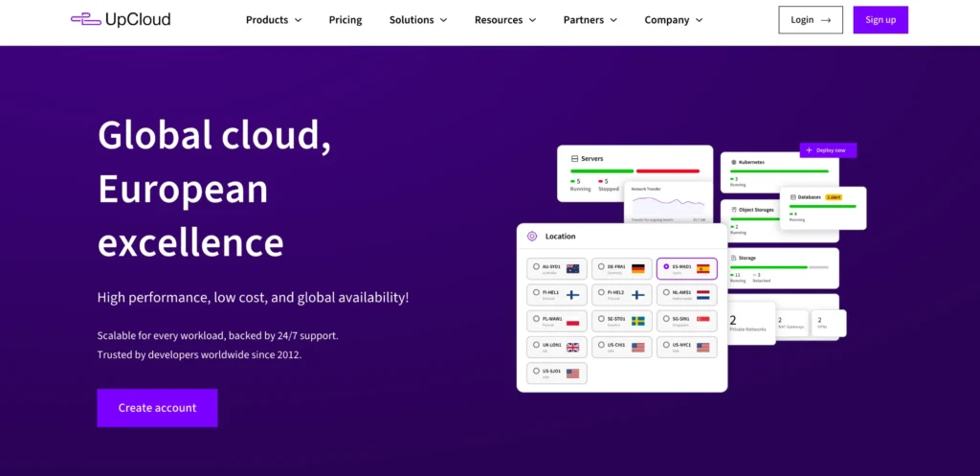Expand the Products dropdown menu
This screenshot has height=476, width=980.
tap(273, 20)
